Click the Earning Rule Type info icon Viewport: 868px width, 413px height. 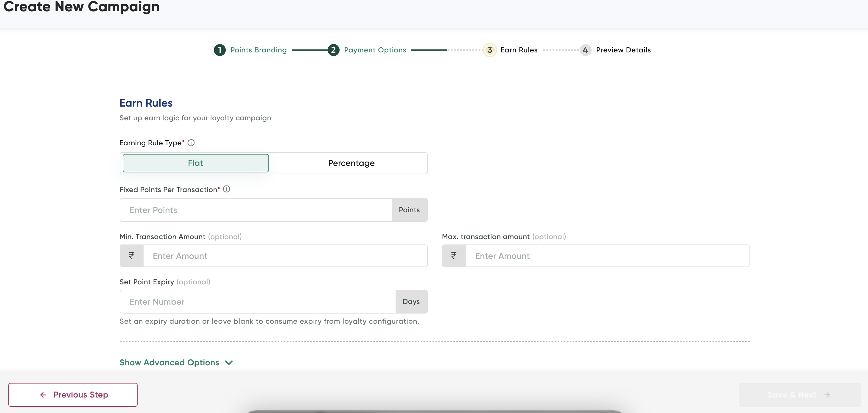tap(191, 143)
